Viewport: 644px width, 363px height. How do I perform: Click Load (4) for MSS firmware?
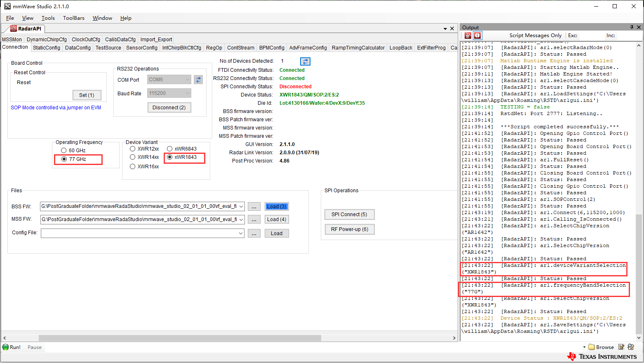[x=277, y=219]
